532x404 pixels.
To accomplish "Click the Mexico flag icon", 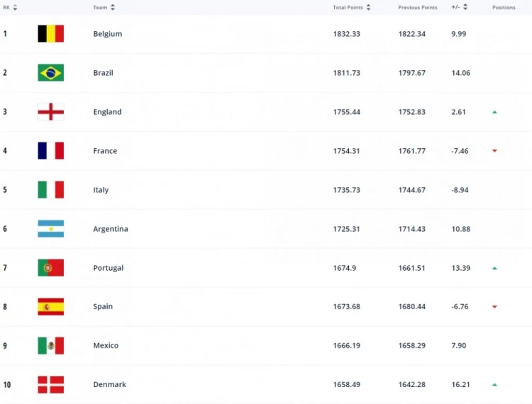I will pyautogui.click(x=50, y=346).
